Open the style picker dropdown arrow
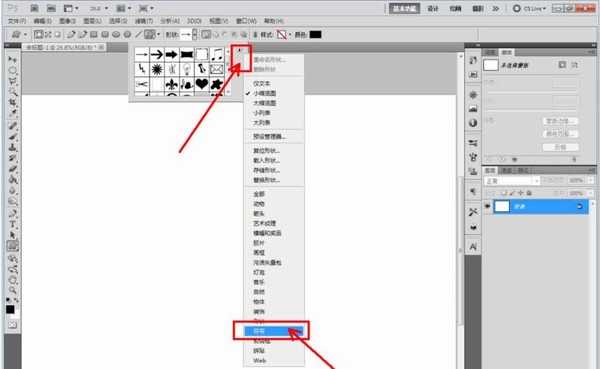Image resolution: width=600 pixels, height=369 pixels. [x=290, y=35]
